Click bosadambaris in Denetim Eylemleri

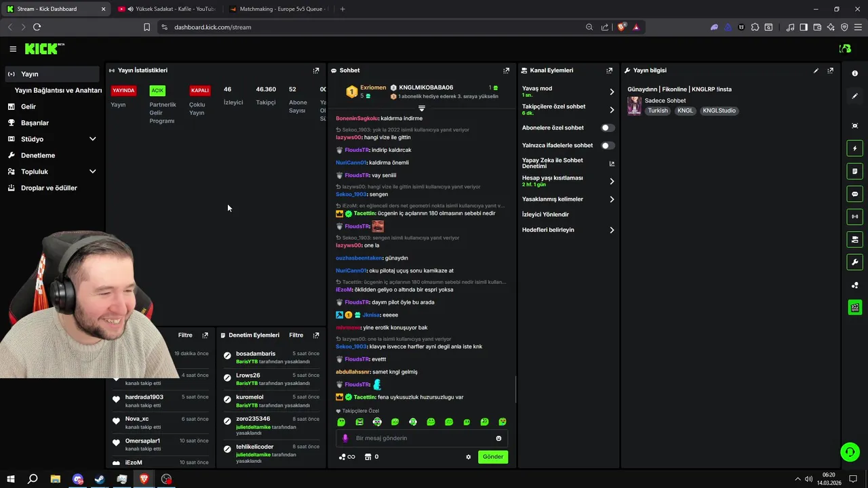(x=256, y=354)
